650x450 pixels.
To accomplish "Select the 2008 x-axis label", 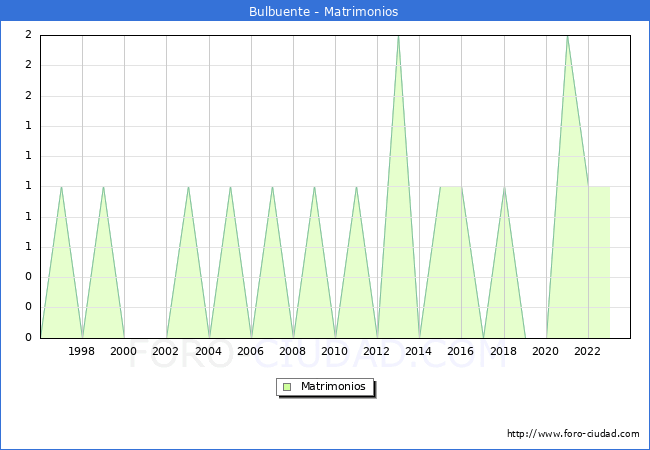I will 293,351.
